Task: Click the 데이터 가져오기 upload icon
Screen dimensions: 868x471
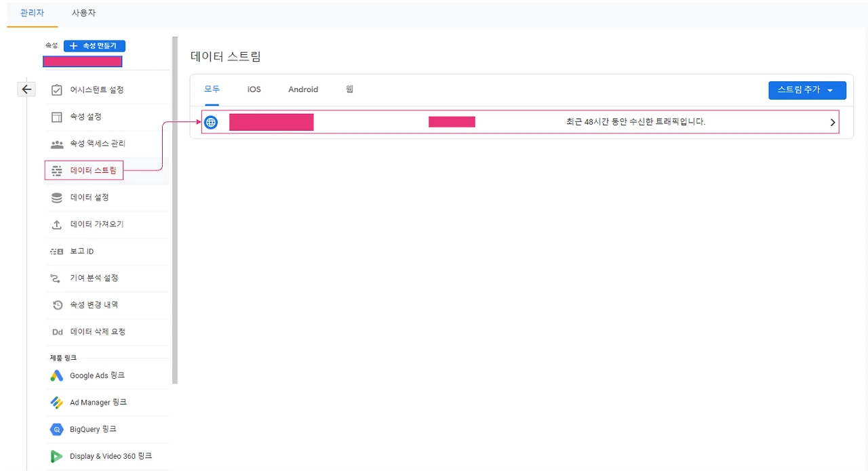Action: coord(56,224)
